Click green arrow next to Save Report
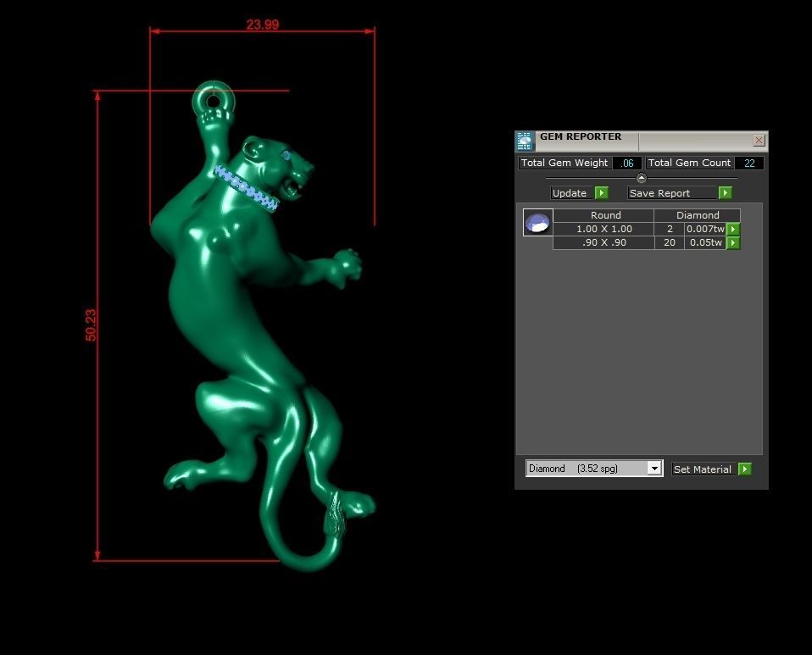This screenshot has height=655, width=812. (725, 192)
